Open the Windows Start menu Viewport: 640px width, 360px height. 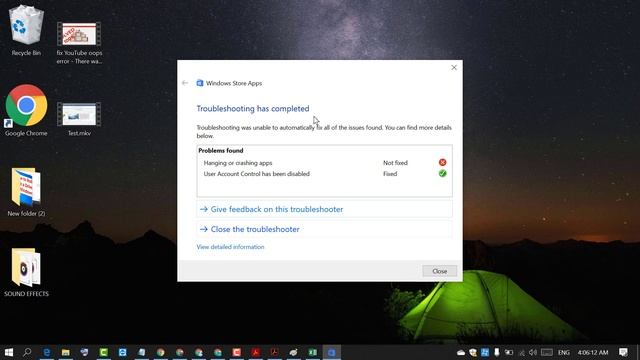point(9,352)
